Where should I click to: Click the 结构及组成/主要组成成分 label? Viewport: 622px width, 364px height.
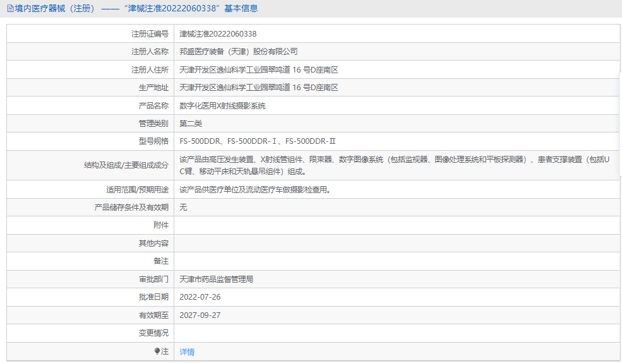126,165
